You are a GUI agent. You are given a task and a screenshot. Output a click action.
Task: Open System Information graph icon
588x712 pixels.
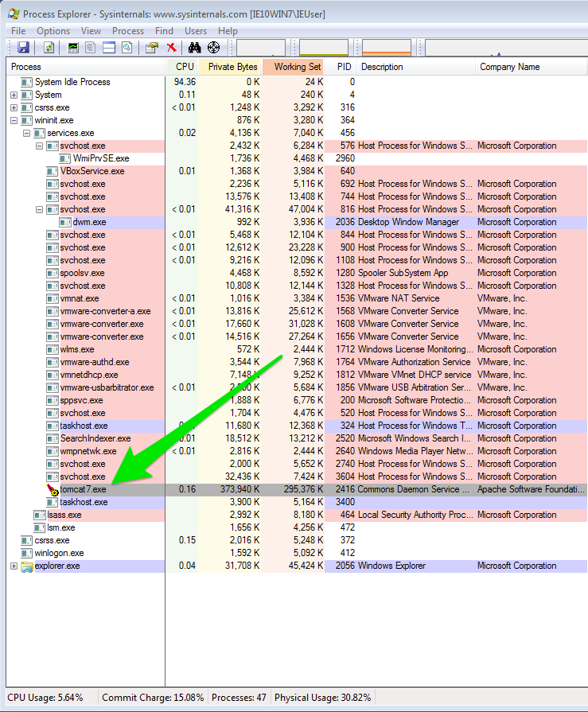click(73, 47)
